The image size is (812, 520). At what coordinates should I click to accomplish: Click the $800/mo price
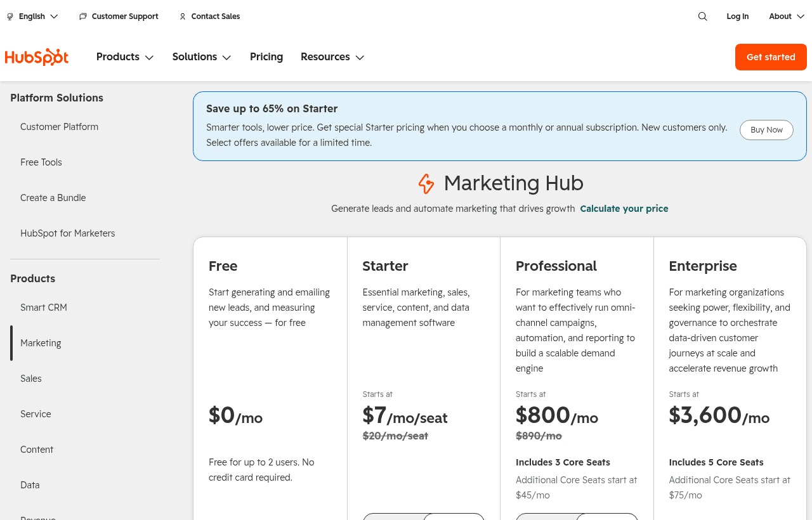point(557,415)
